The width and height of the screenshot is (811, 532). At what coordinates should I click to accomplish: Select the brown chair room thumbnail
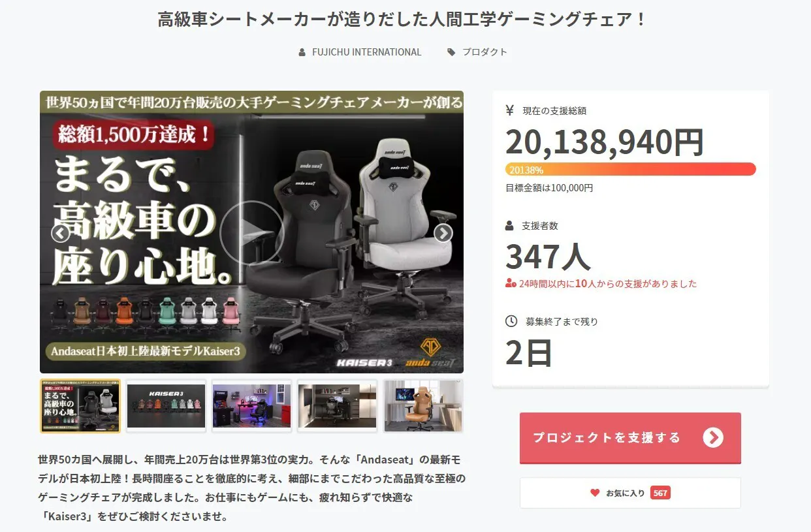(x=423, y=406)
